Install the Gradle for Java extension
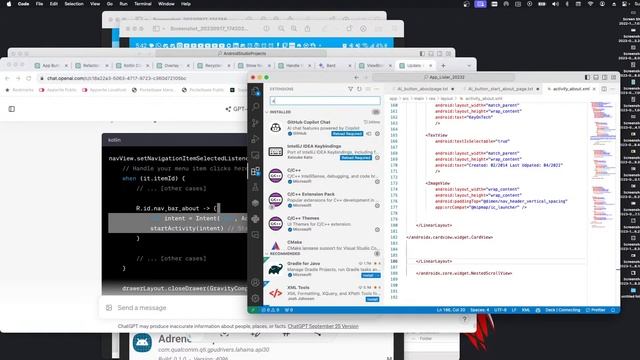640x360 pixels. (x=368, y=276)
